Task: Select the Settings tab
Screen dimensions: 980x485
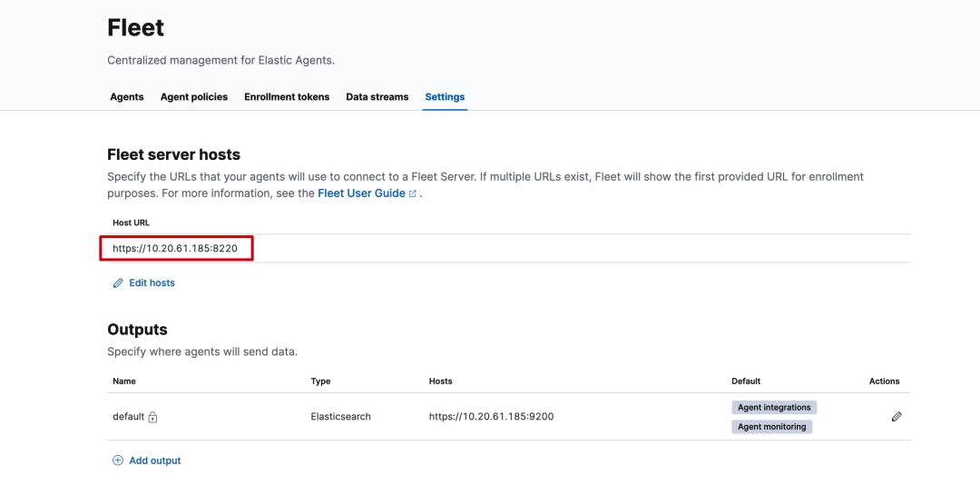Action: pos(445,97)
